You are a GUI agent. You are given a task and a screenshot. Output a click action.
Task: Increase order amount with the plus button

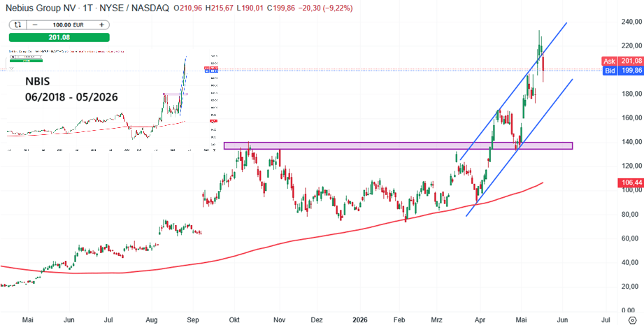pos(101,24)
